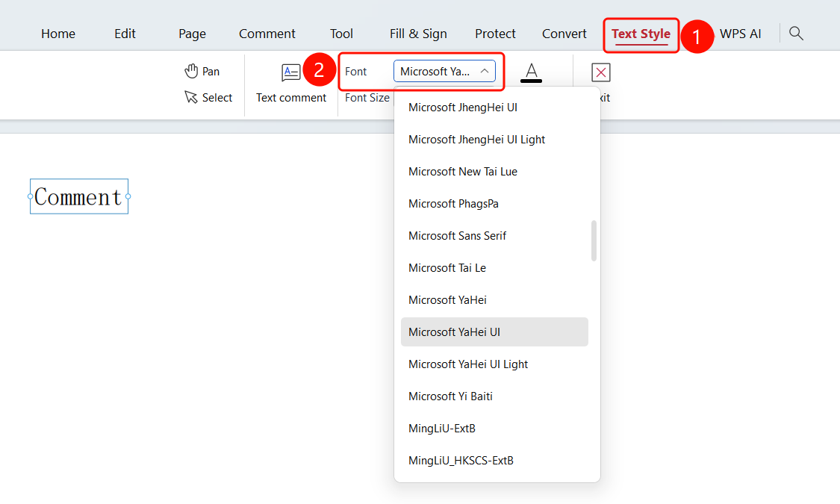
Task: Open the Fill & Sign tab
Action: (x=418, y=34)
